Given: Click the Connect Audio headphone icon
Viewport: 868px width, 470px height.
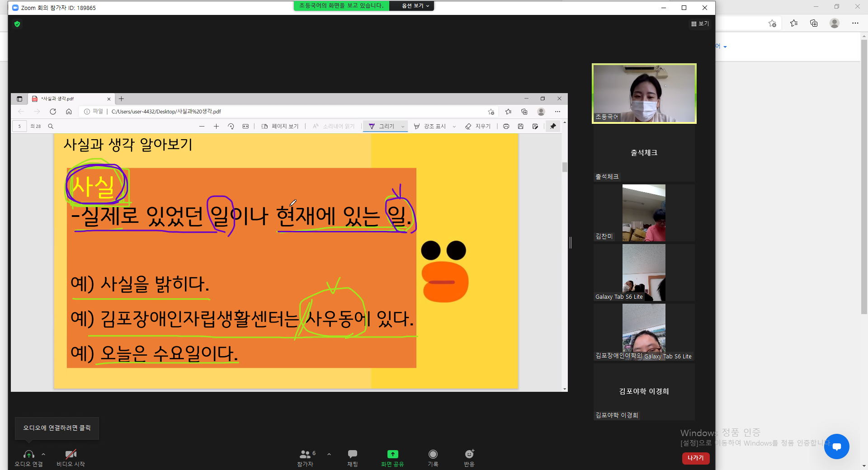Looking at the screenshot, I should [29, 454].
